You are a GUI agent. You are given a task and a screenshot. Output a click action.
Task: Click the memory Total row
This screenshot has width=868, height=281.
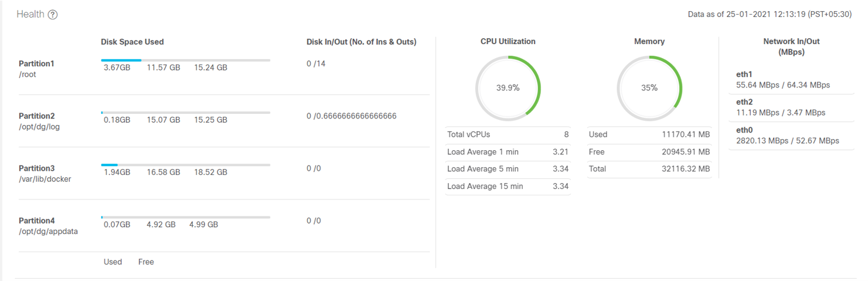click(x=649, y=169)
